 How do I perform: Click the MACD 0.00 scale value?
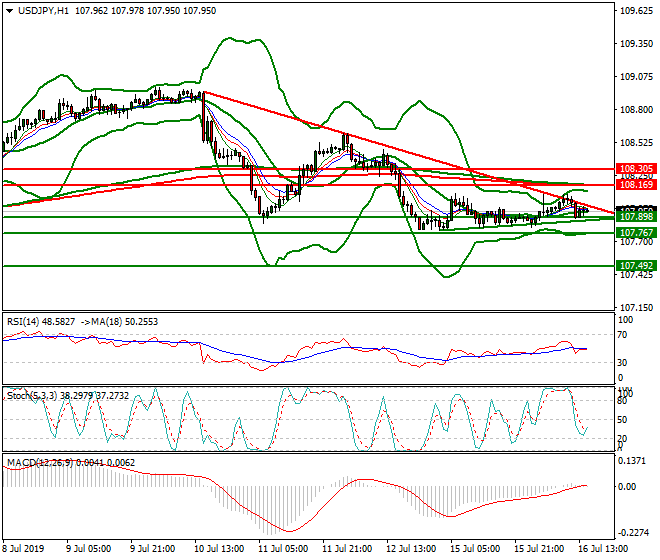coord(627,487)
